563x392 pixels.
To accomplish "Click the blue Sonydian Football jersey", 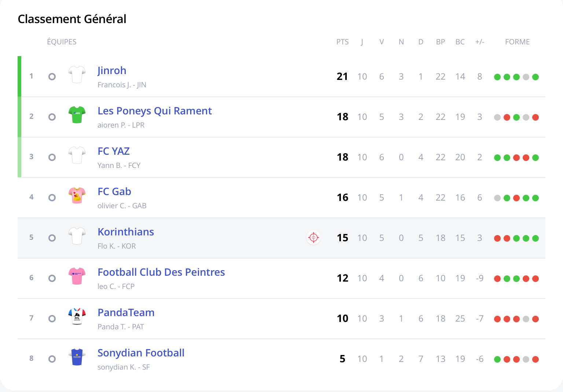I will click(77, 357).
